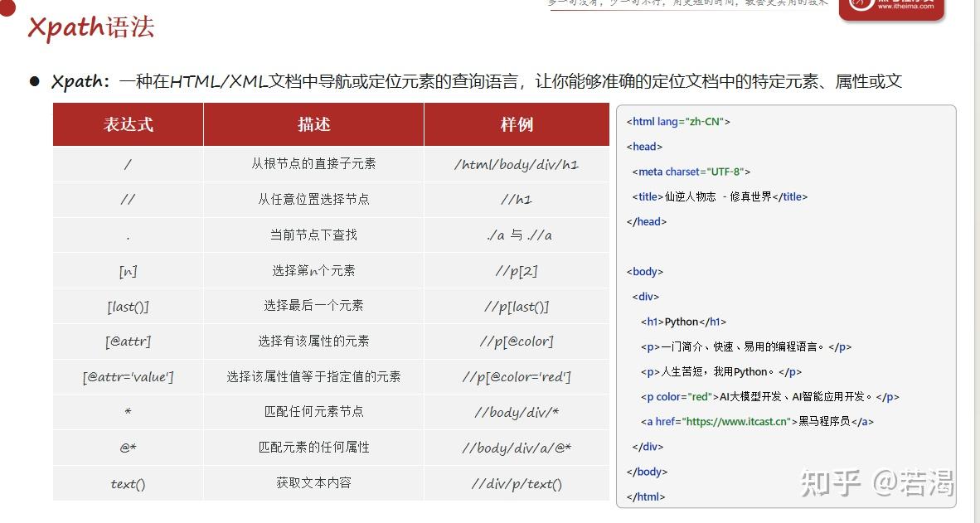The width and height of the screenshot is (980, 523).
Task: Click the example '//p[2]'
Action: 517,271
